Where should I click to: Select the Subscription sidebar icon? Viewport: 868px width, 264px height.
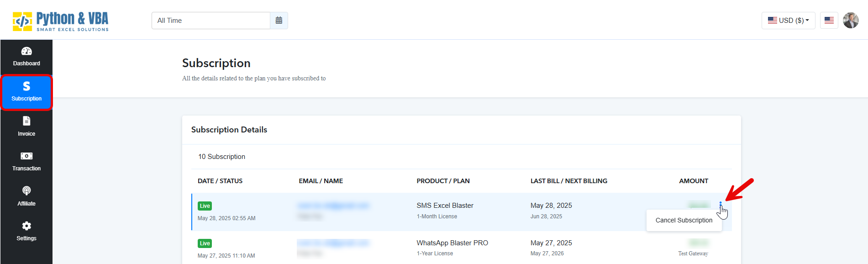click(26, 92)
